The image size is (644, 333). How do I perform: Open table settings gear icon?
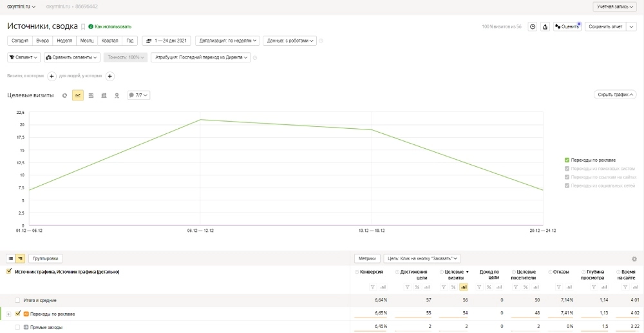tap(634, 259)
